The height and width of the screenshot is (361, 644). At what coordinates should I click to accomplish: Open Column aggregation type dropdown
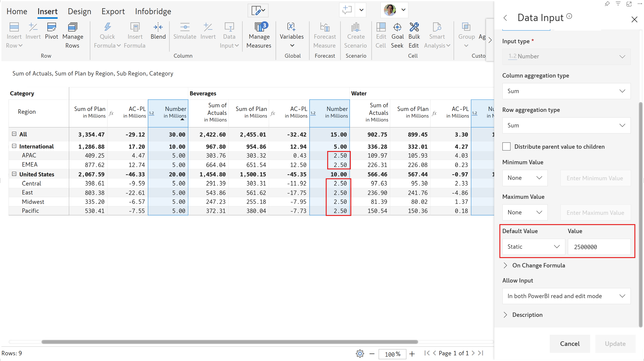[566, 91]
